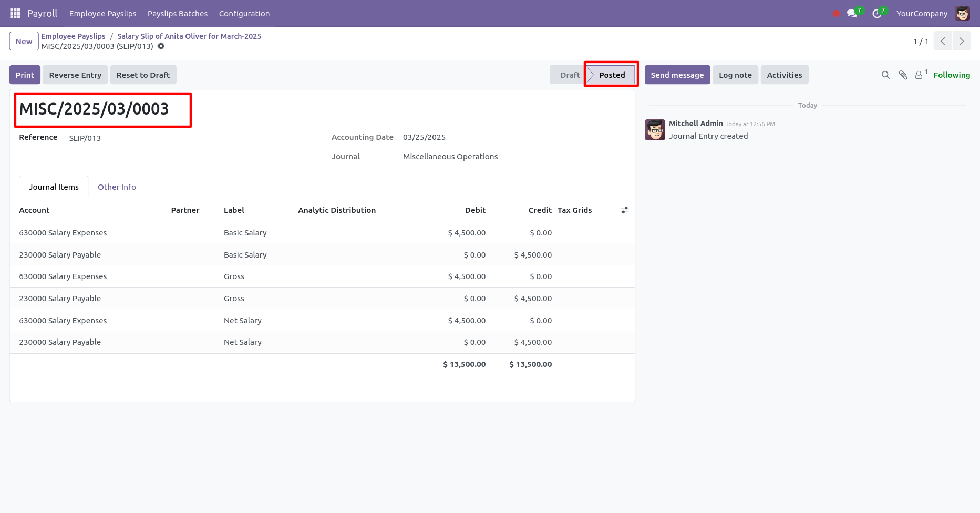Click the Journal Entry created message
This screenshot has height=513, width=980.
708,136
